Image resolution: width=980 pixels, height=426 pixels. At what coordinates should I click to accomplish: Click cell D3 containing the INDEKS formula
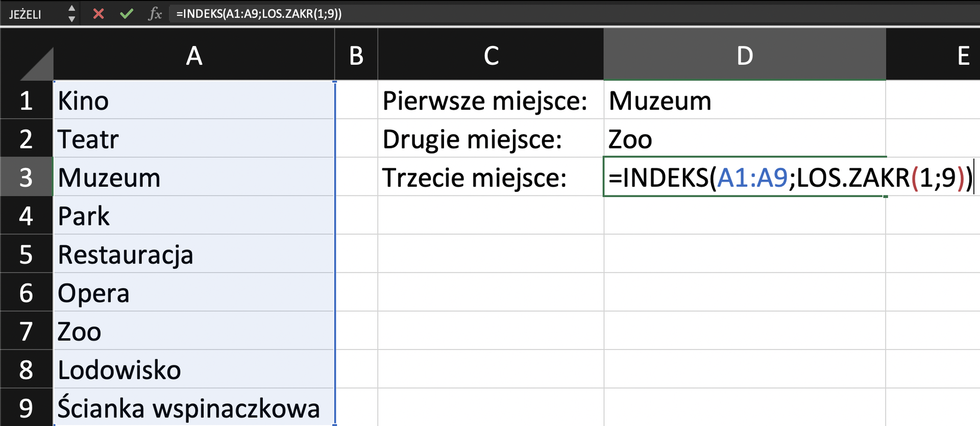[x=744, y=177]
